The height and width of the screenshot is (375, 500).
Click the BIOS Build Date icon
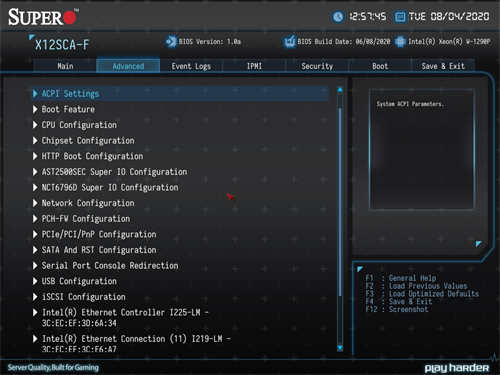tap(290, 42)
